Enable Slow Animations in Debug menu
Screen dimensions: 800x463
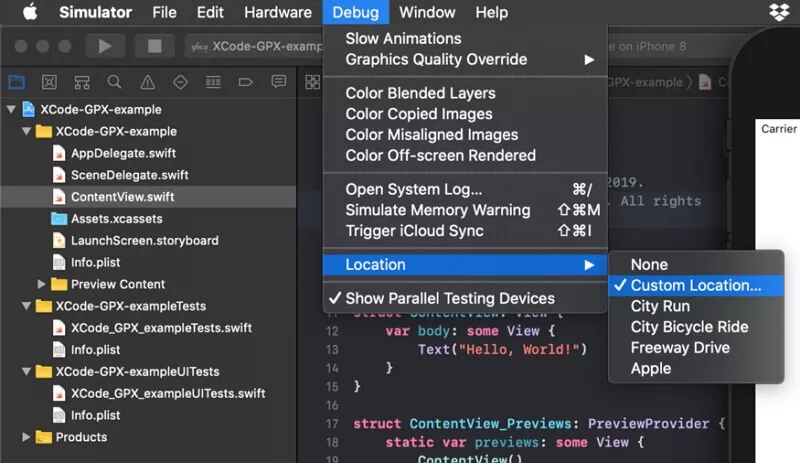click(403, 38)
